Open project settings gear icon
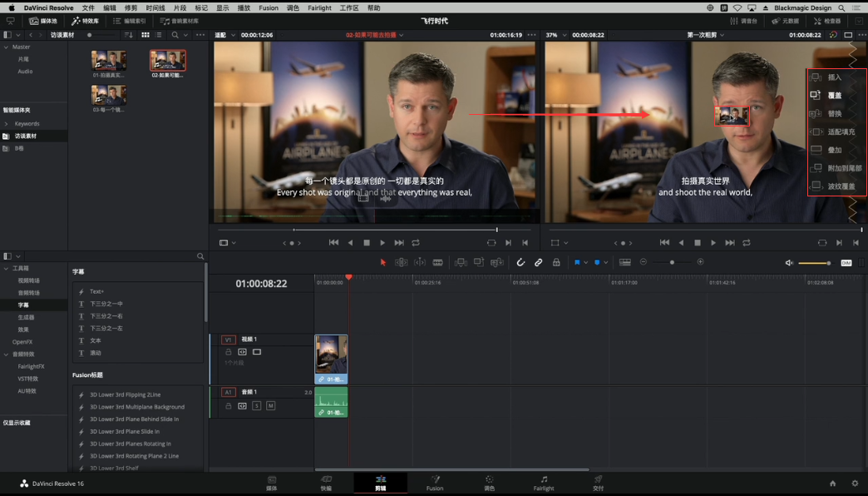The height and width of the screenshot is (496, 868). [x=855, y=484]
